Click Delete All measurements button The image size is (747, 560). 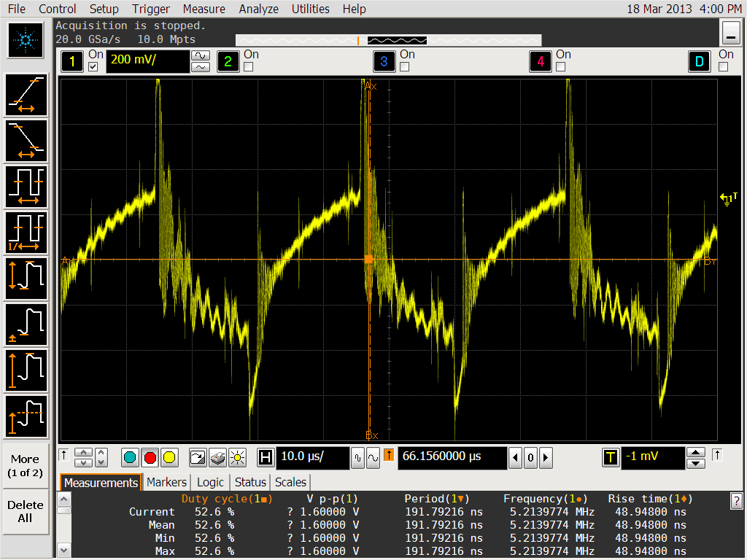25,511
